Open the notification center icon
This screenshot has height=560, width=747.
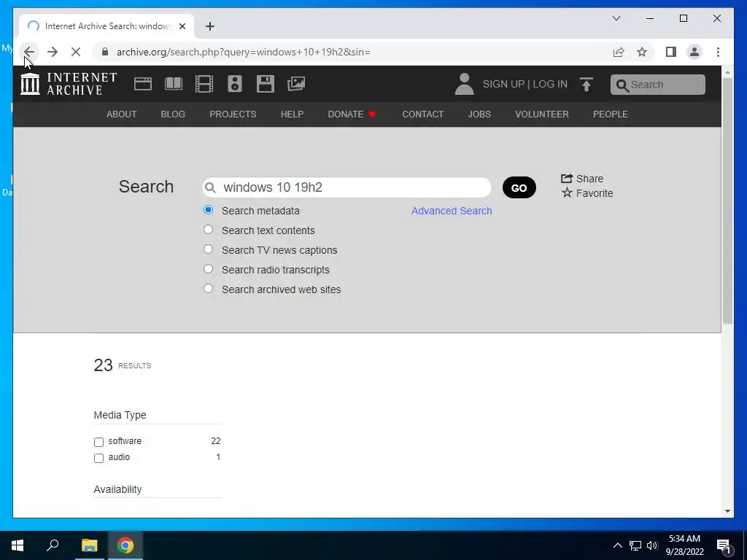click(724, 545)
